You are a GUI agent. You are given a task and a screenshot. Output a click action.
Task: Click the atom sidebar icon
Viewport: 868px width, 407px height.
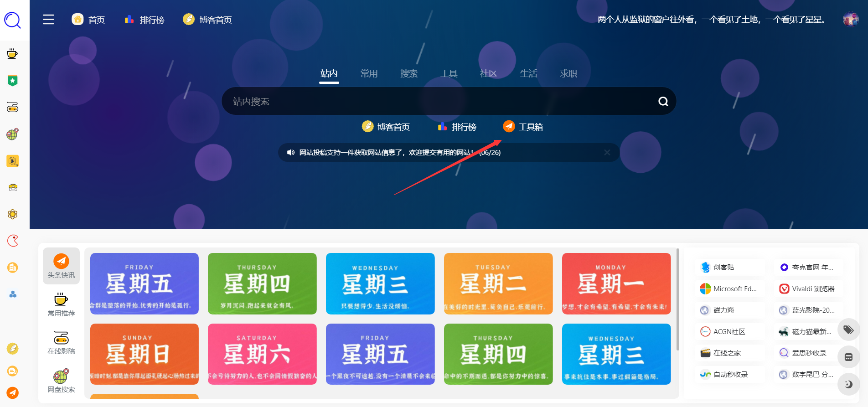(x=13, y=214)
